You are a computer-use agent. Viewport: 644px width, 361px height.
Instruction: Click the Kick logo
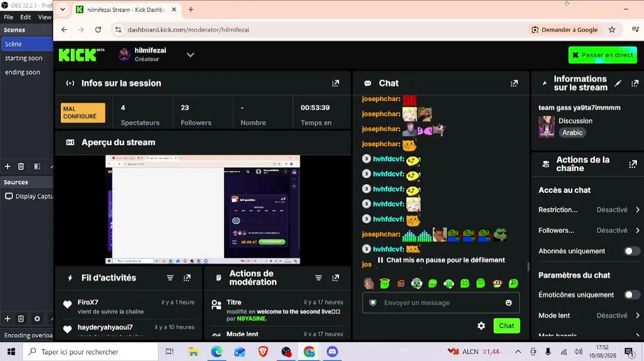click(81, 55)
